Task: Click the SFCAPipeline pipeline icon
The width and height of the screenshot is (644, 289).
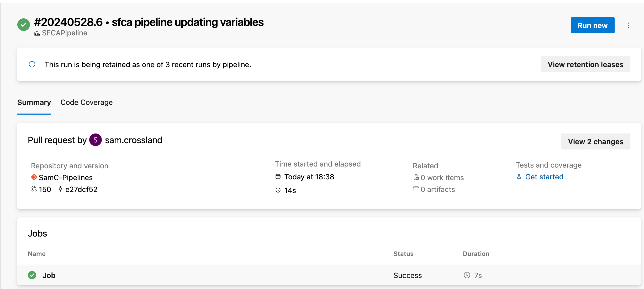Action: [38, 33]
